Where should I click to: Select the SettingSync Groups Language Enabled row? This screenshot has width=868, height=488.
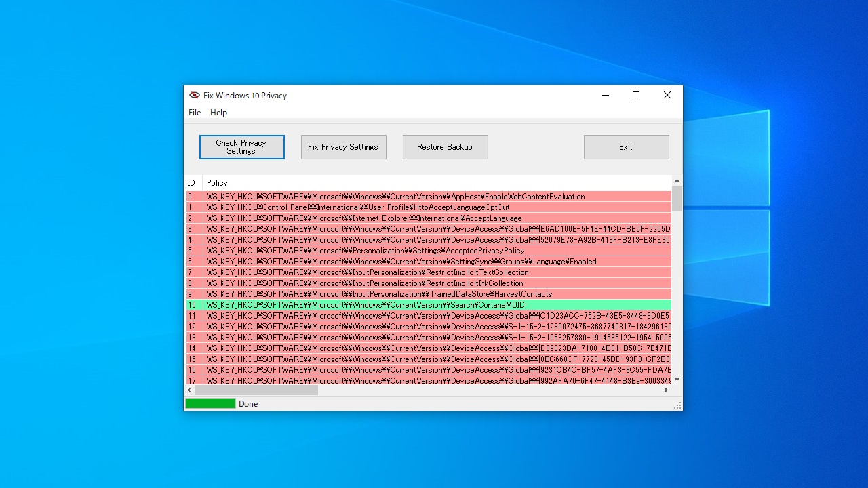tap(429, 262)
